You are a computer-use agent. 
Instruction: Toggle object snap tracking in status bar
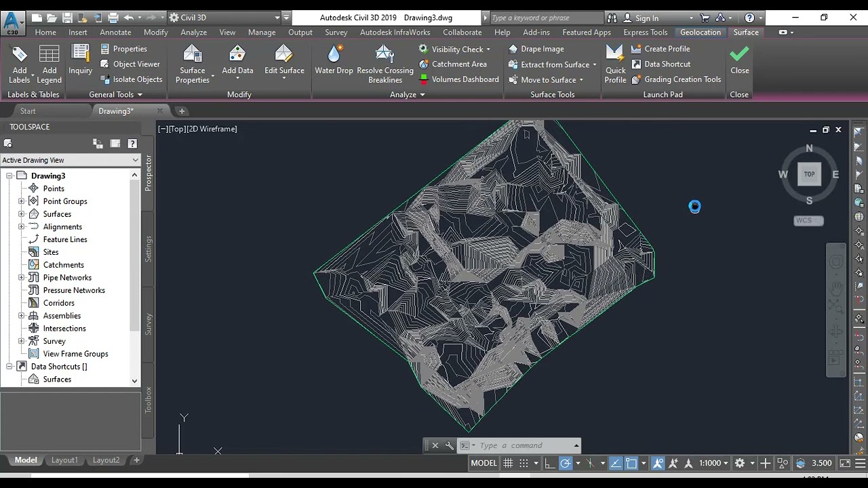[616, 463]
